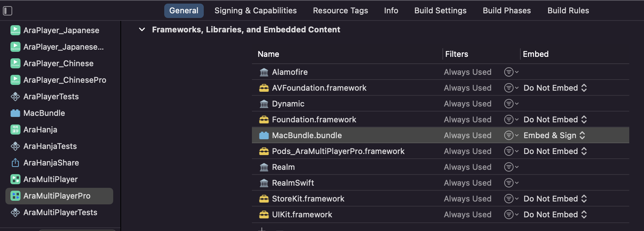Click the UIKit.framework toolbox icon
The width and height of the screenshot is (644, 231).
[264, 215]
